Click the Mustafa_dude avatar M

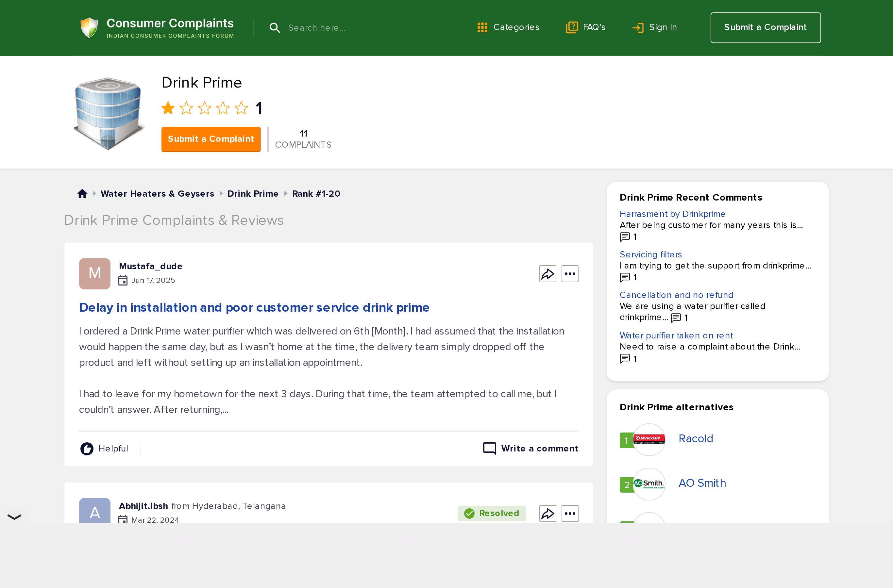click(94, 274)
